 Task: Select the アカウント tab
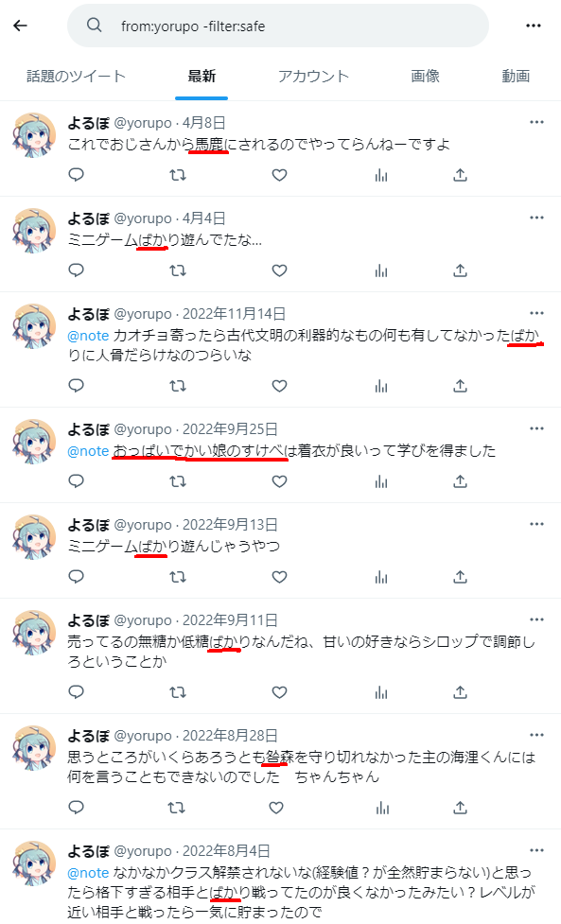coord(313,76)
